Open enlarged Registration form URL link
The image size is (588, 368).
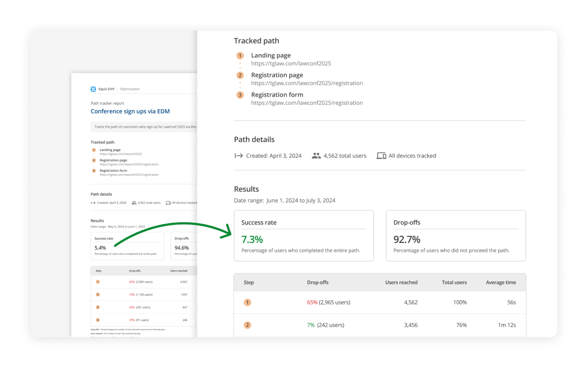(x=307, y=103)
